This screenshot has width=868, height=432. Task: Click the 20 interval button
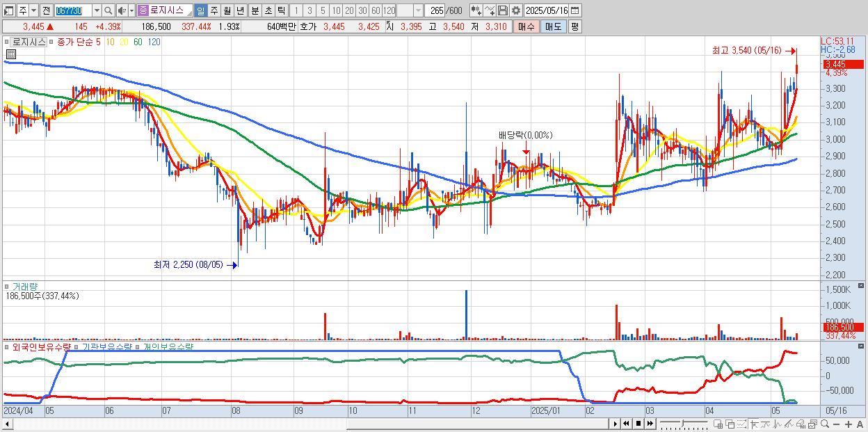(349, 10)
